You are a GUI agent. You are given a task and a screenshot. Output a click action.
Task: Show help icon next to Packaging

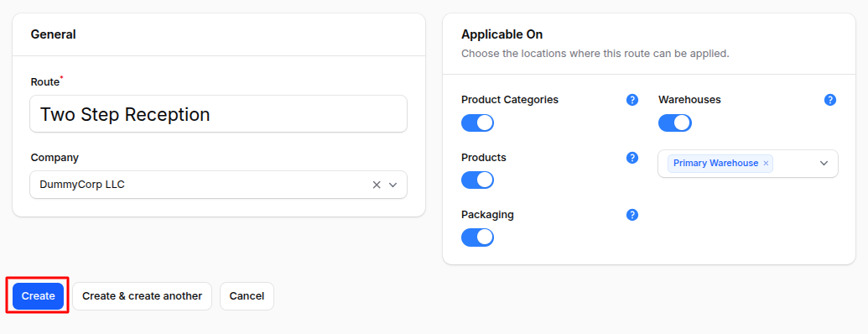[x=632, y=214]
